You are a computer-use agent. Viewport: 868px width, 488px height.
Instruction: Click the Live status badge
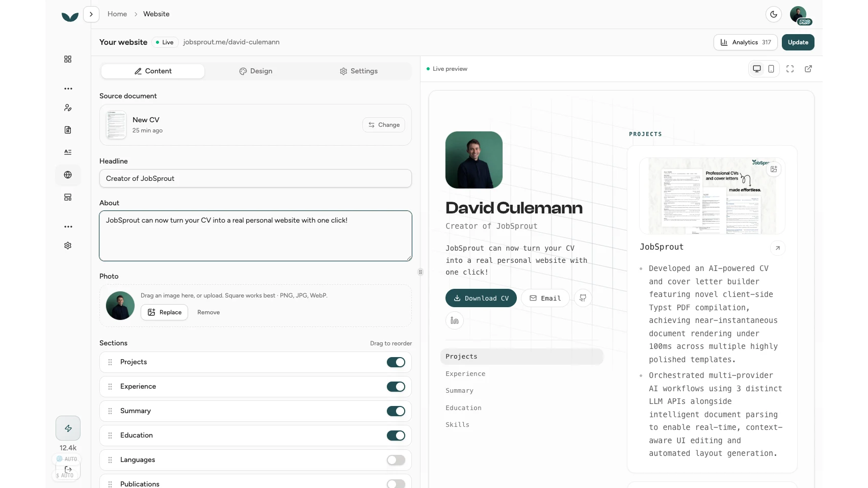coord(165,42)
